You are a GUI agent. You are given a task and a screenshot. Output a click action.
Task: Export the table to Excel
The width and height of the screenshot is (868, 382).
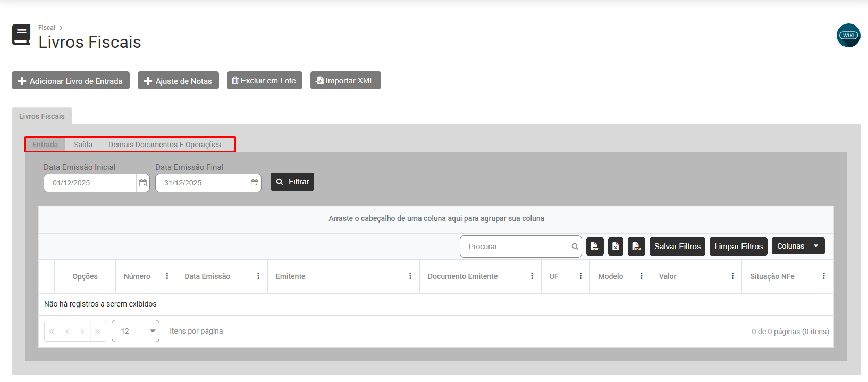tap(616, 247)
